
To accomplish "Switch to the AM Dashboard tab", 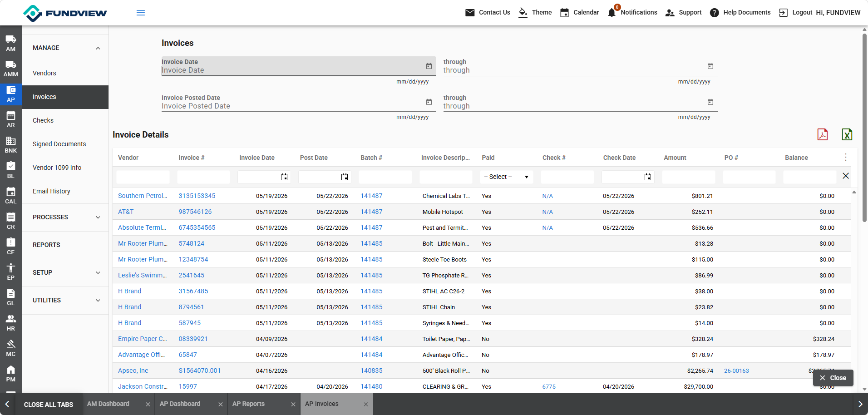I will [108, 404].
